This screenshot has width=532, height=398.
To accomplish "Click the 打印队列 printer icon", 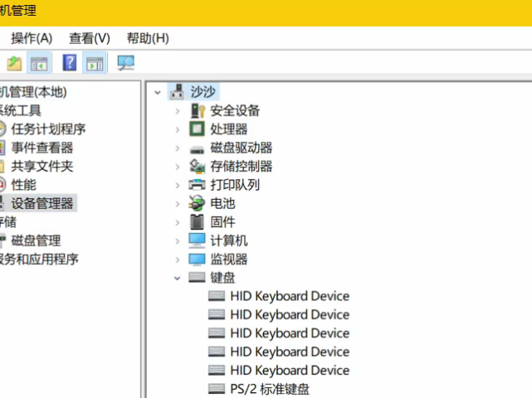I will 197,185.
